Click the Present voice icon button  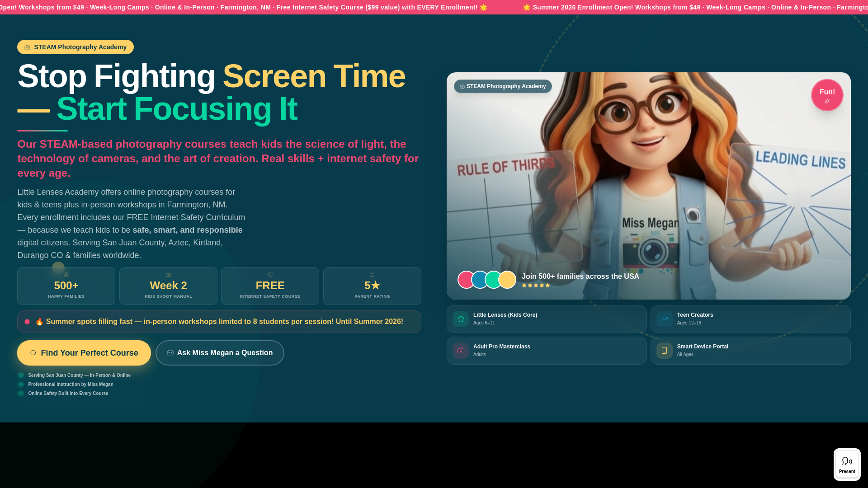tap(847, 465)
